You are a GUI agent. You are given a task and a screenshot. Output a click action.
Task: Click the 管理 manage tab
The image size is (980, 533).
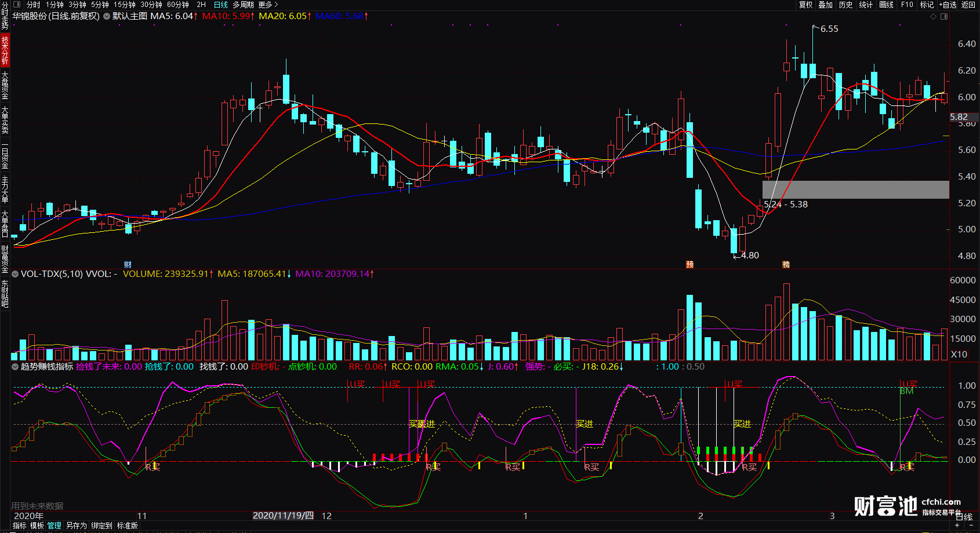tap(55, 525)
